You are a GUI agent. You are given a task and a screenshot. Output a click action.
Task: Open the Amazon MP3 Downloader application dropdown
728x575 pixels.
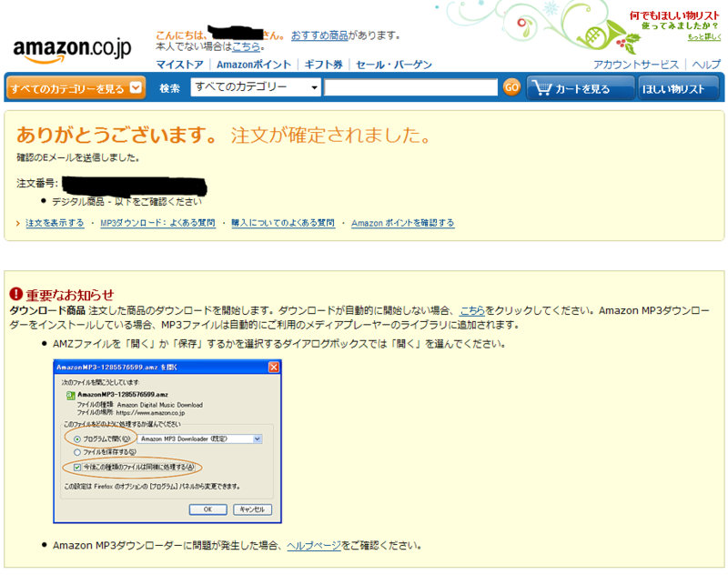tap(258, 439)
